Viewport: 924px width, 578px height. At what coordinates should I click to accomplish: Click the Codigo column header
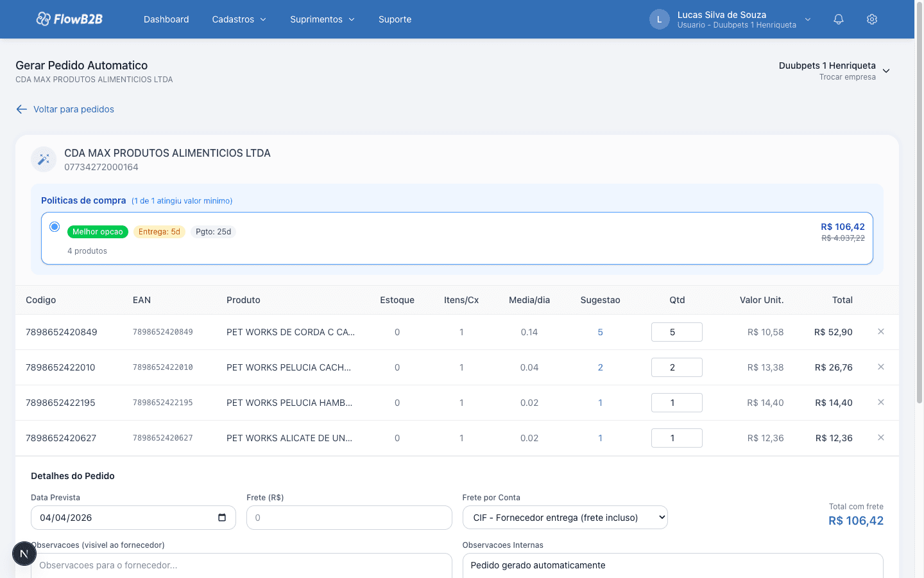pos(41,300)
